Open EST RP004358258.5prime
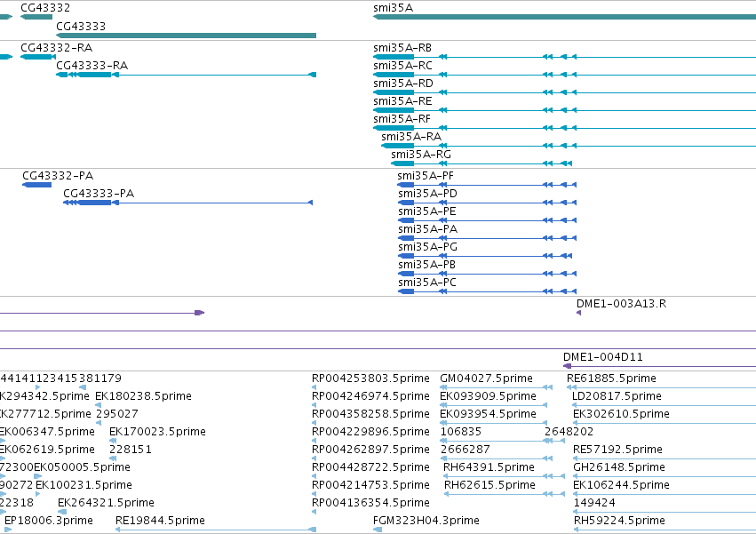756x534 pixels. [370, 414]
